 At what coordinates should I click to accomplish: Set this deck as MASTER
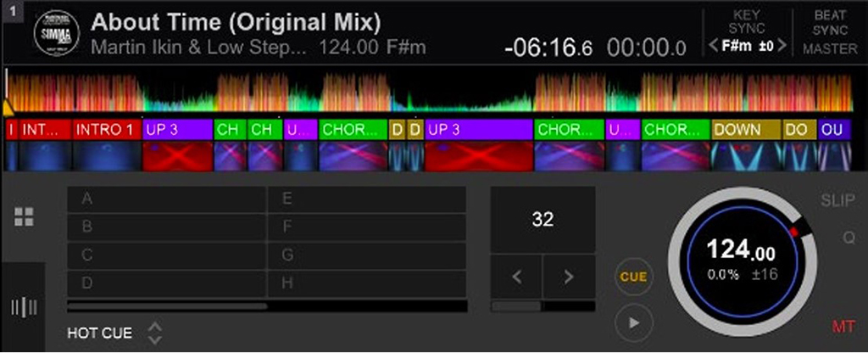click(830, 48)
